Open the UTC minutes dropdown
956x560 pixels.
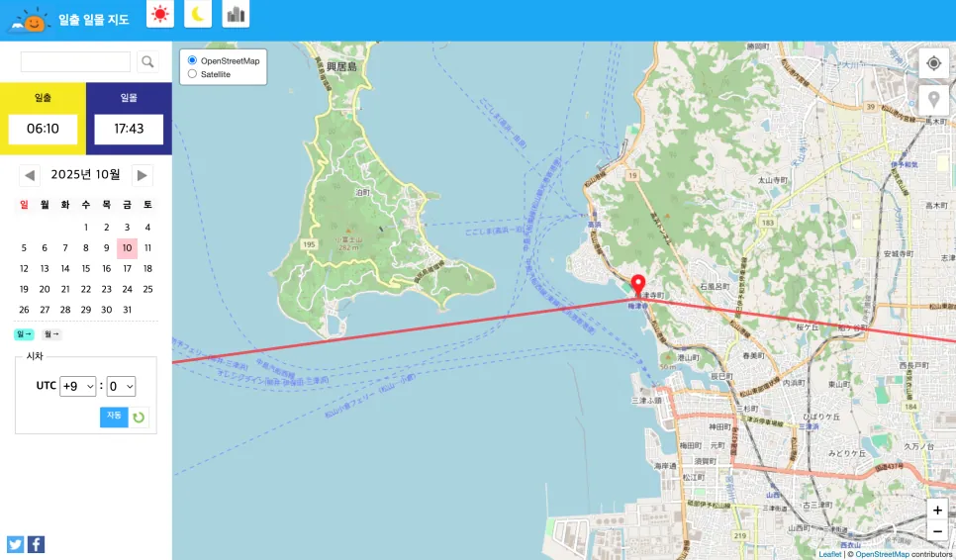tap(121, 386)
